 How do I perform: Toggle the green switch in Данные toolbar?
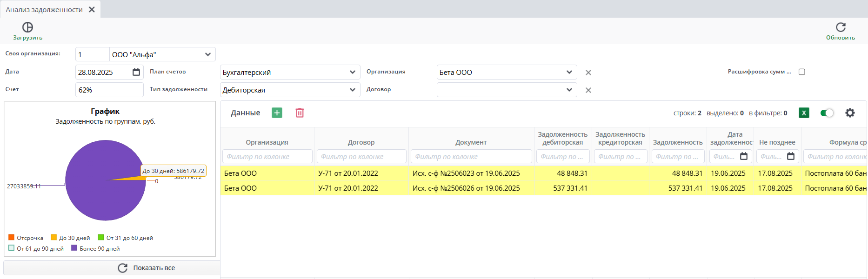point(827,113)
